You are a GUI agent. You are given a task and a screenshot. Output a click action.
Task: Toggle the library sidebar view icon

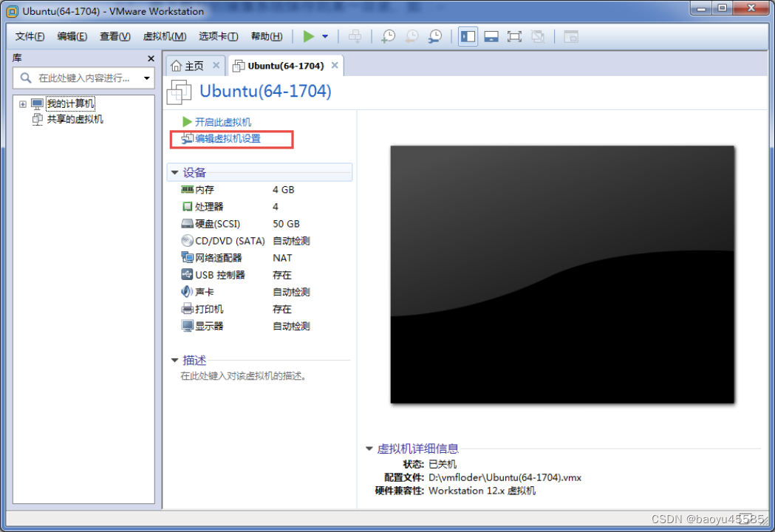tap(468, 37)
